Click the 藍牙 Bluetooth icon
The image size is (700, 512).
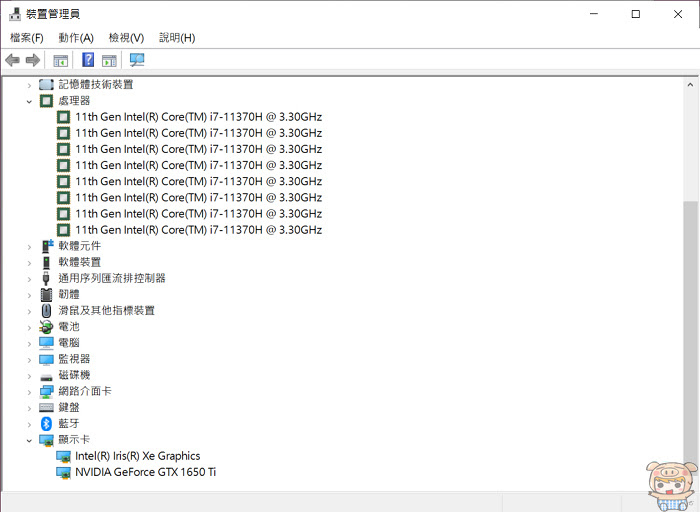coord(46,424)
